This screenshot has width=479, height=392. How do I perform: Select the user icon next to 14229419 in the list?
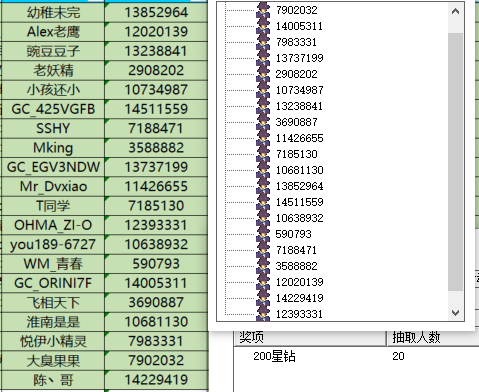pyautogui.click(x=263, y=298)
